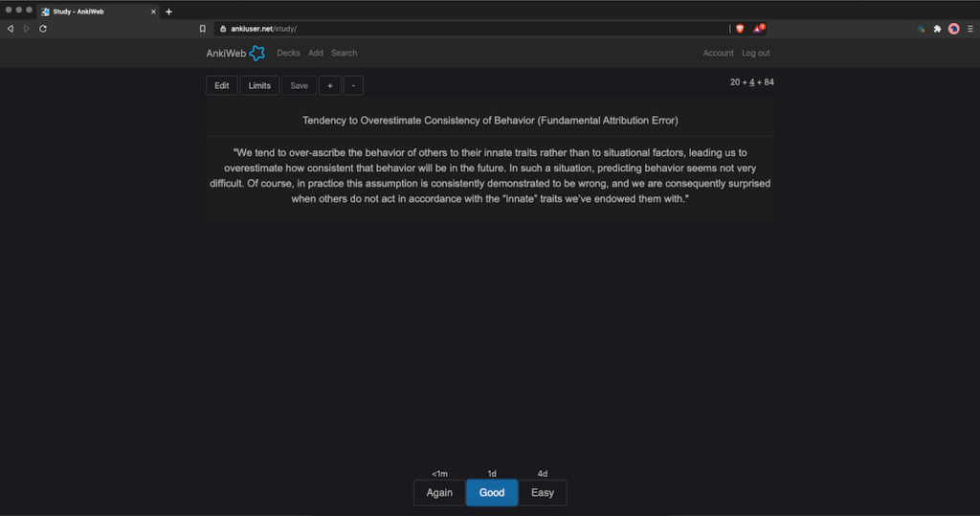Select the Study - AnkiWeb tab
980x516 pixels.
coord(97,11)
